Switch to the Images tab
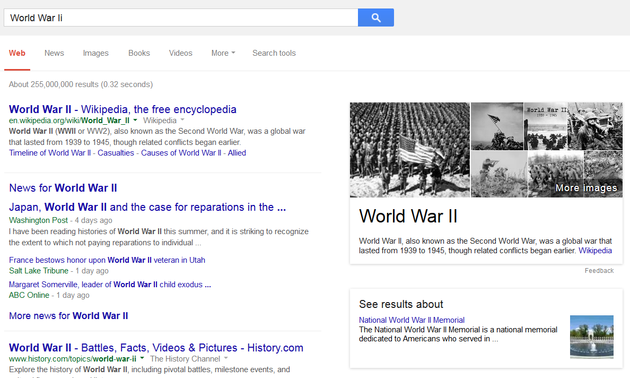This screenshot has height=378, width=630. tap(96, 53)
